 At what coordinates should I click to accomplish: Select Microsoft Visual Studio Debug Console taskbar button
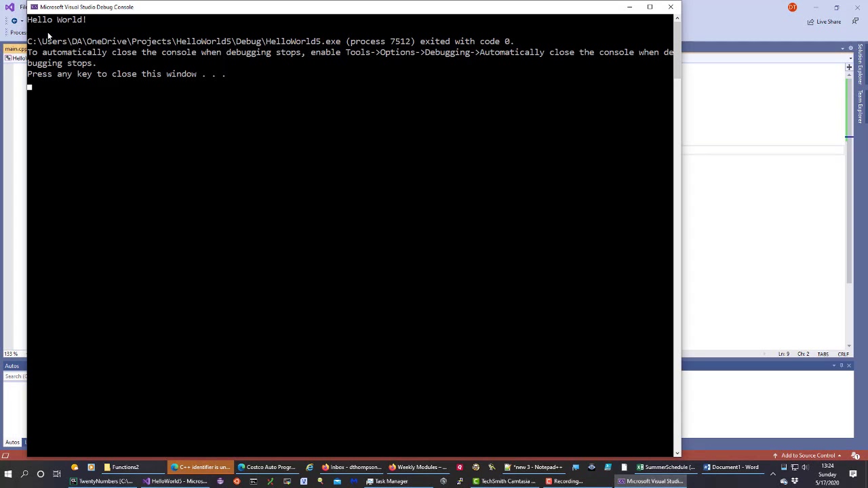pyautogui.click(x=650, y=481)
